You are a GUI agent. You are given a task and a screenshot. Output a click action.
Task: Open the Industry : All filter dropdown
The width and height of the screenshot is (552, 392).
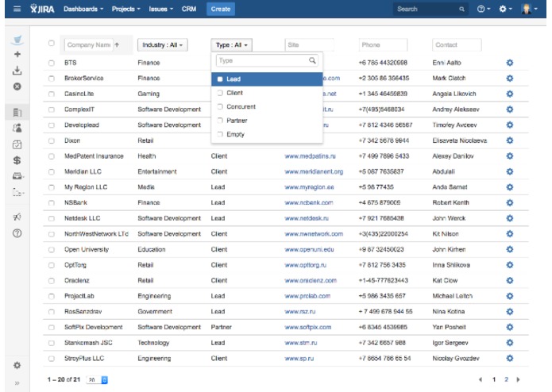(162, 45)
